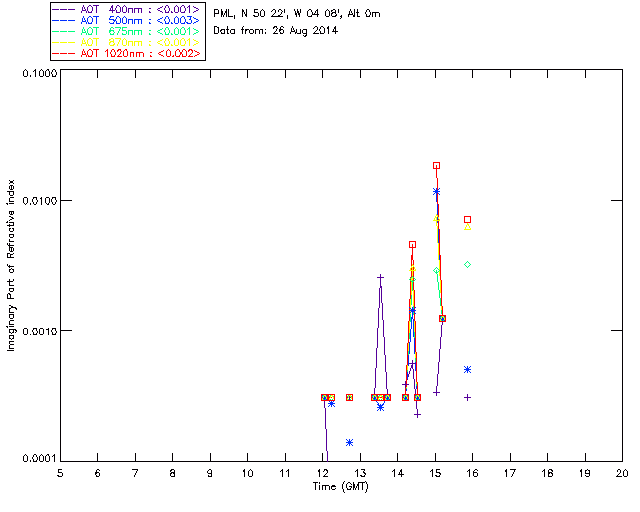Click the x-axis tick label 15
640x512 pixels.
pos(435,473)
